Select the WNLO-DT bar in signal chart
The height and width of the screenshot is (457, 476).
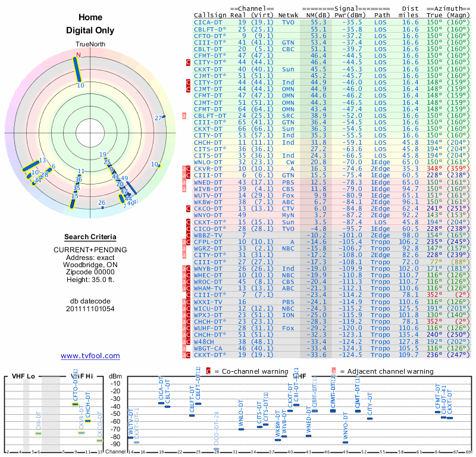click(x=242, y=429)
